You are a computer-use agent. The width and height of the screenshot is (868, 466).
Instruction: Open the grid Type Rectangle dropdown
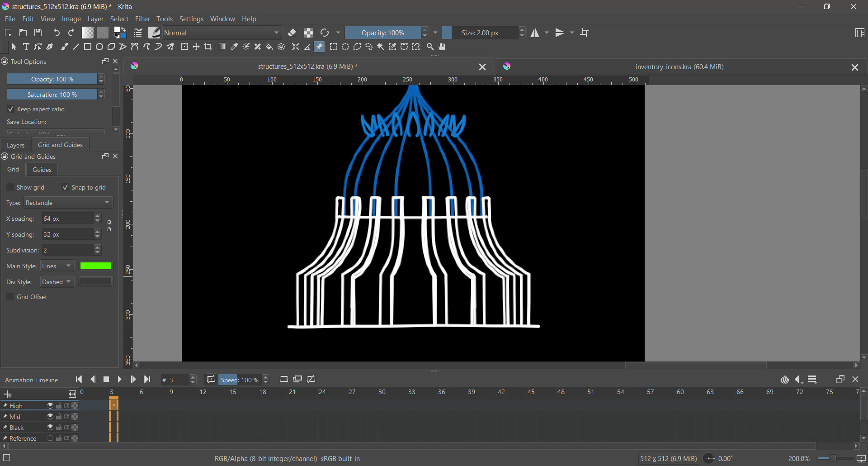coord(68,203)
